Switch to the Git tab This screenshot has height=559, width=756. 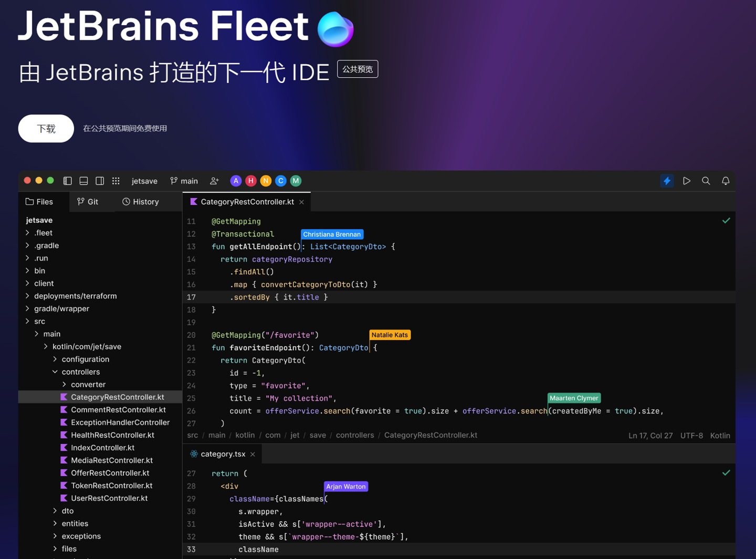pyautogui.click(x=88, y=202)
